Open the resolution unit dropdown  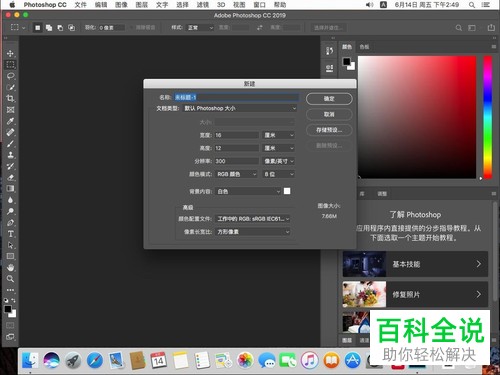[x=279, y=161]
